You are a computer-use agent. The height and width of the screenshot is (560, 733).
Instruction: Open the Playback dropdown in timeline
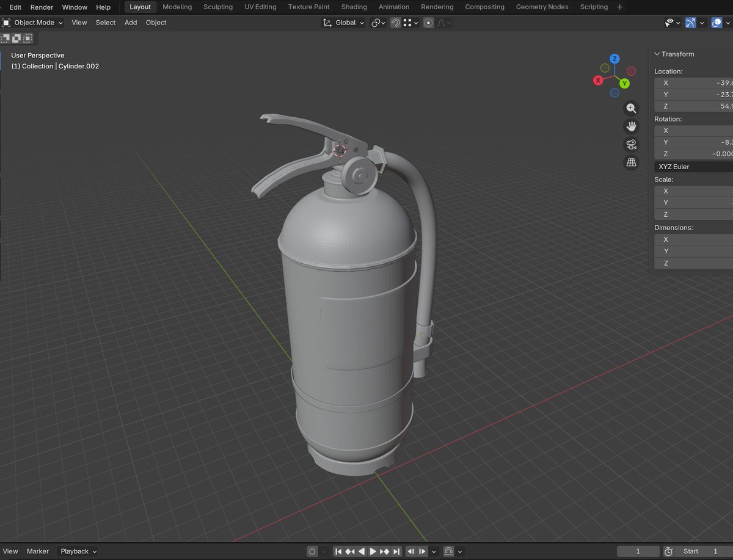78,551
